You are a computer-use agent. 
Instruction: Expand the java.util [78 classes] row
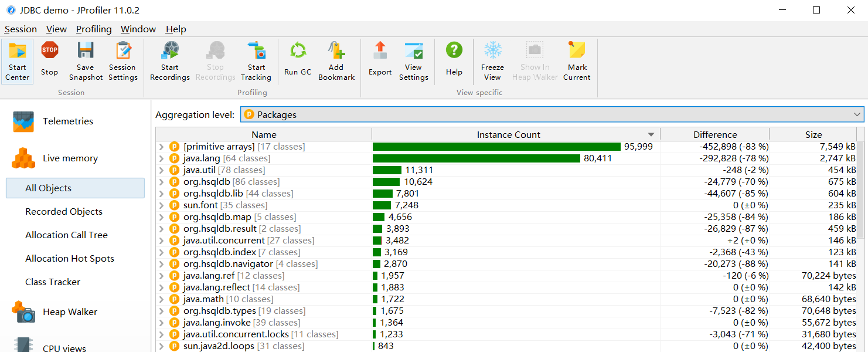(162, 170)
